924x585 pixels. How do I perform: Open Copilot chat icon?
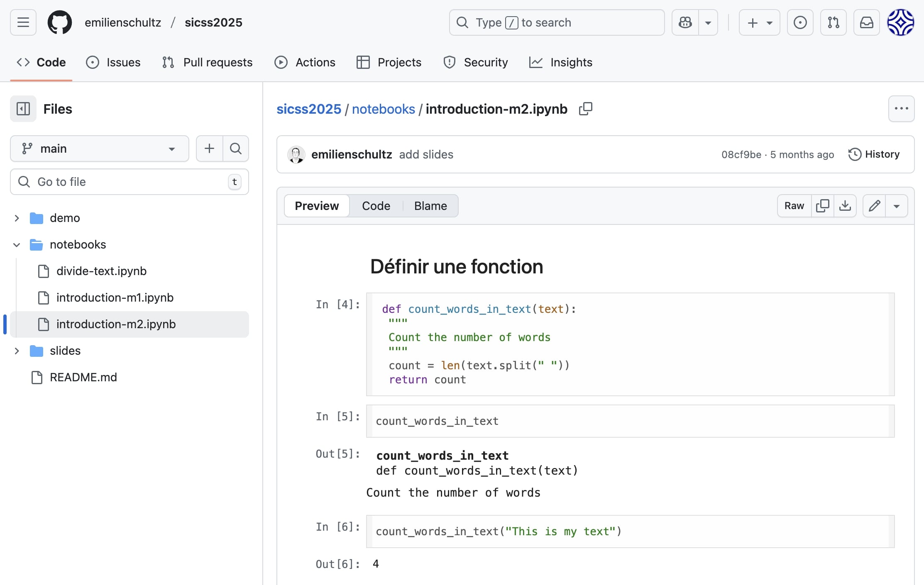(x=685, y=22)
